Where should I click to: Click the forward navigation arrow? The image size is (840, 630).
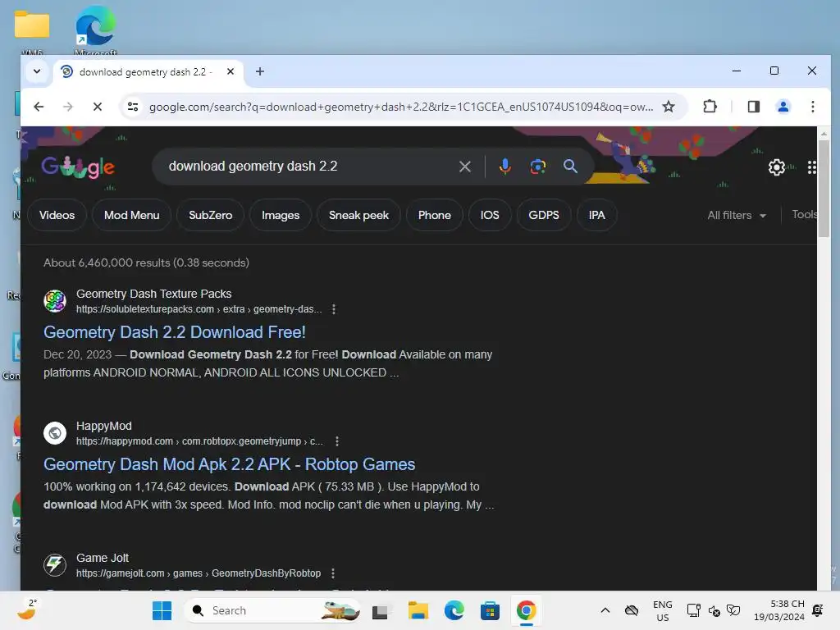coord(68,107)
